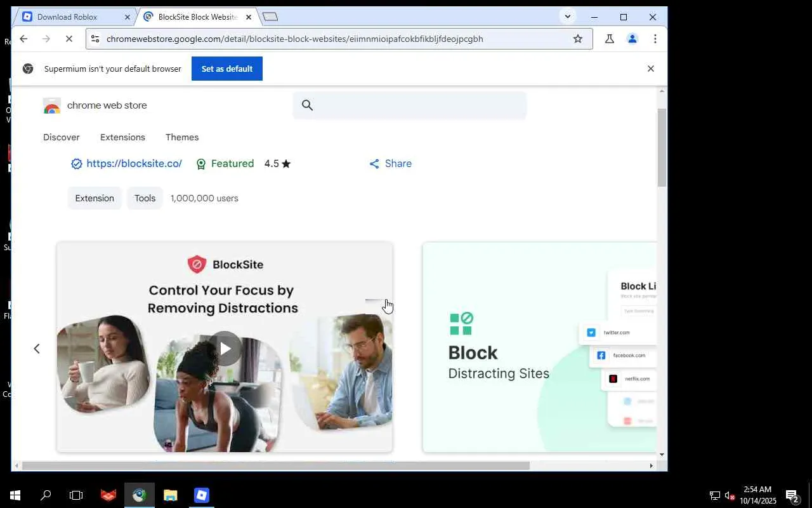Click the Featured badge icon
The width and height of the screenshot is (812, 508).
pos(201,164)
